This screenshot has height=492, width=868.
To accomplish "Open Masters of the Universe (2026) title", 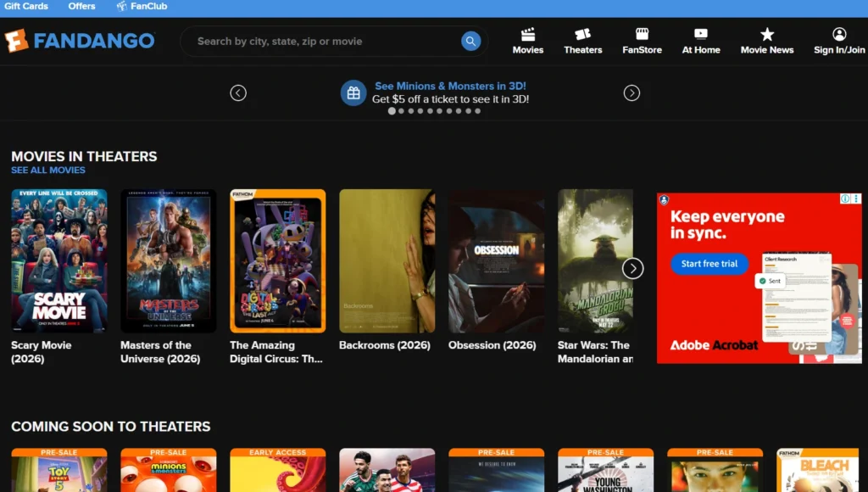I will point(160,352).
